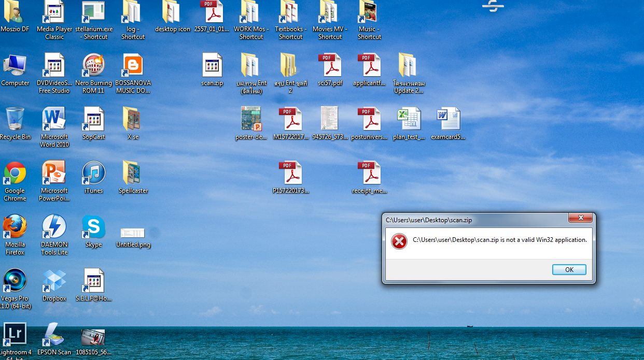
Task: Select the 1085105_56 image thumbnail
Action: [94, 338]
